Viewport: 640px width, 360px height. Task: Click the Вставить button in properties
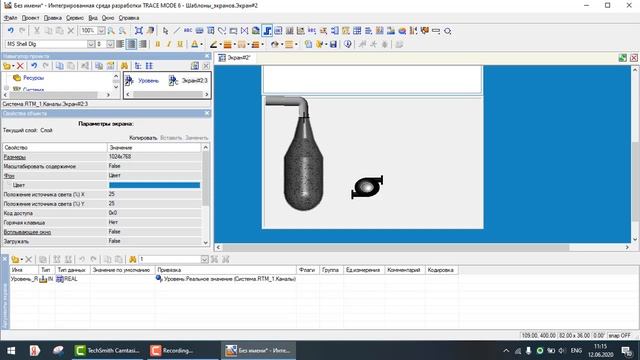[x=171, y=138]
